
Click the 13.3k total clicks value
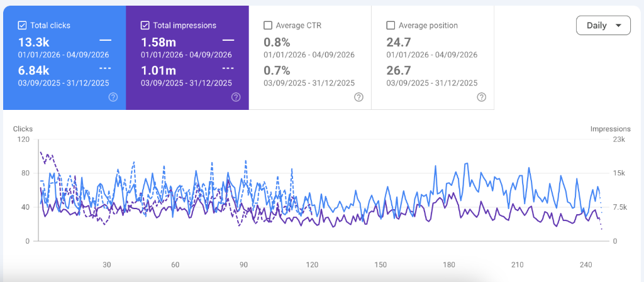click(33, 42)
